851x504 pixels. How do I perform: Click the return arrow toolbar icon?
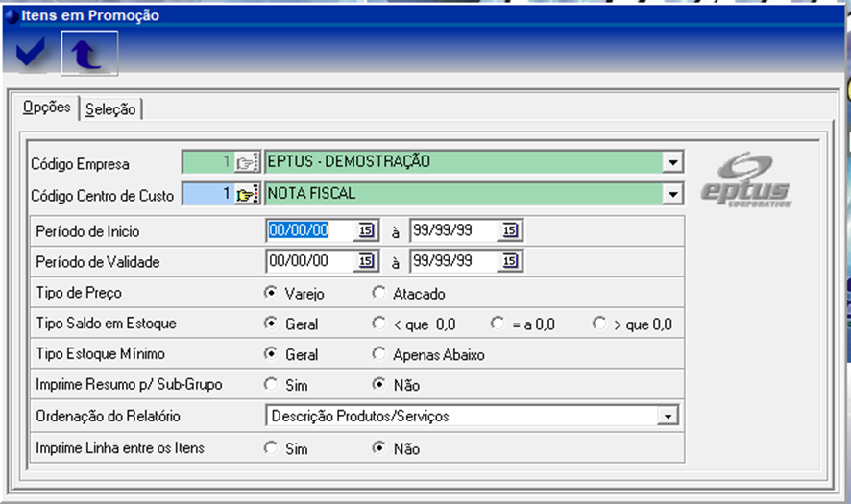pos(88,54)
